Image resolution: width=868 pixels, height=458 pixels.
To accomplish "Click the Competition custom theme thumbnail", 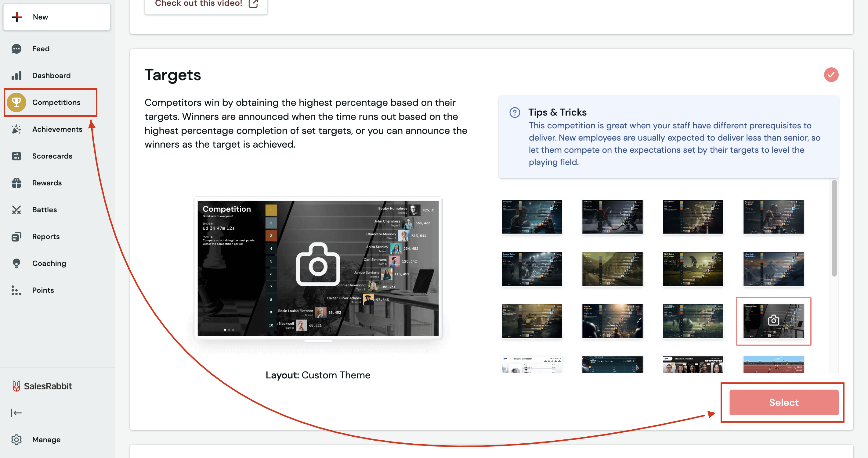I will tap(773, 321).
